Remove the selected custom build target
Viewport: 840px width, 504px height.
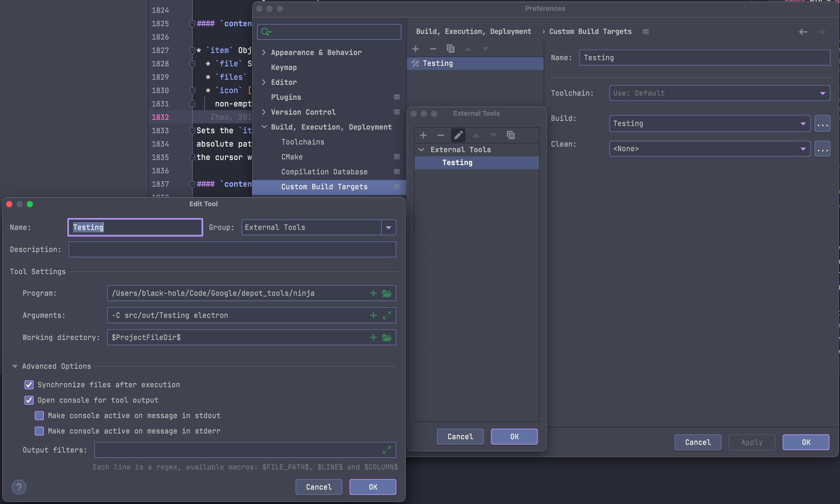(x=433, y=49)
